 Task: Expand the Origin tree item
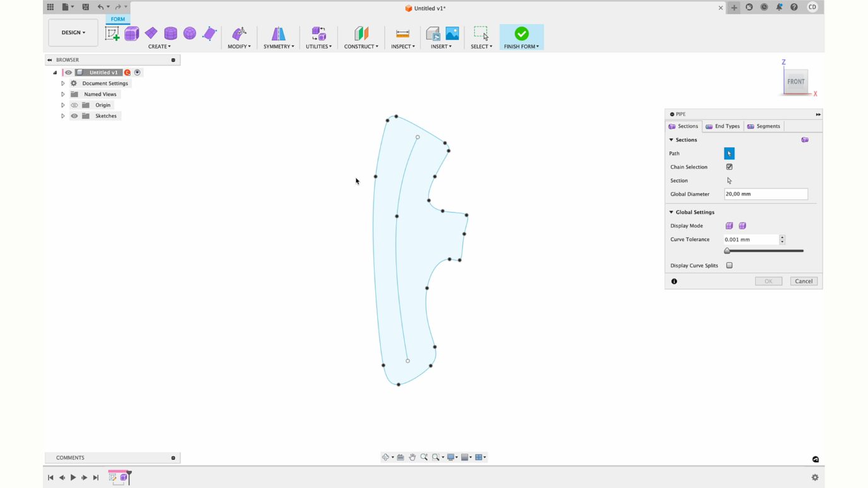point(62,105)
